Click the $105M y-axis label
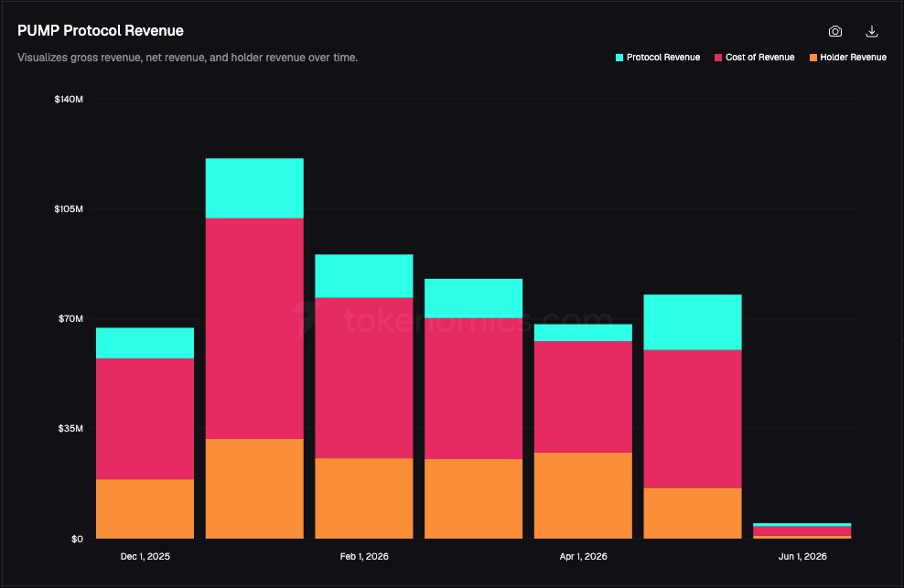 [69, 208]
